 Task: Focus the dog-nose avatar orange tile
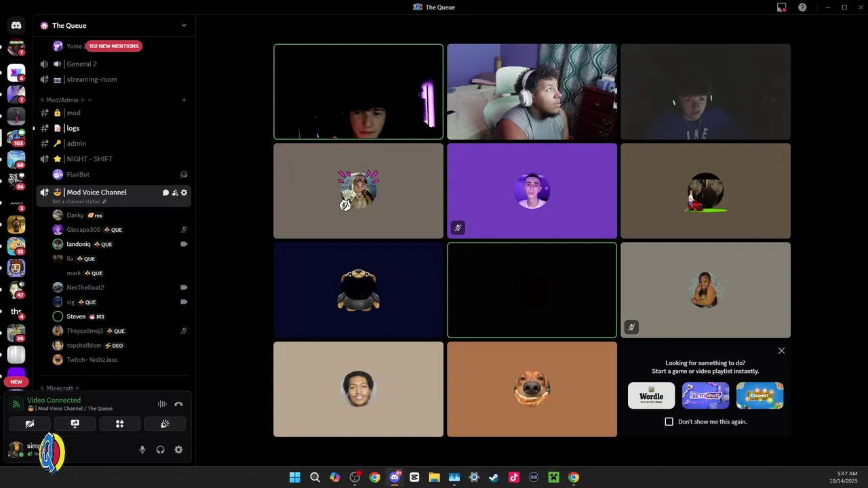[x=532, y=389]
